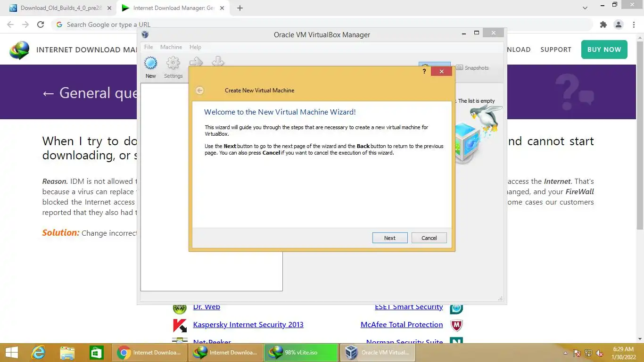Image resolution: width=644 pixels, height=362 pixels.
Task: Open the Help menu in VirtualBox
Action: (x=195, y=47)
